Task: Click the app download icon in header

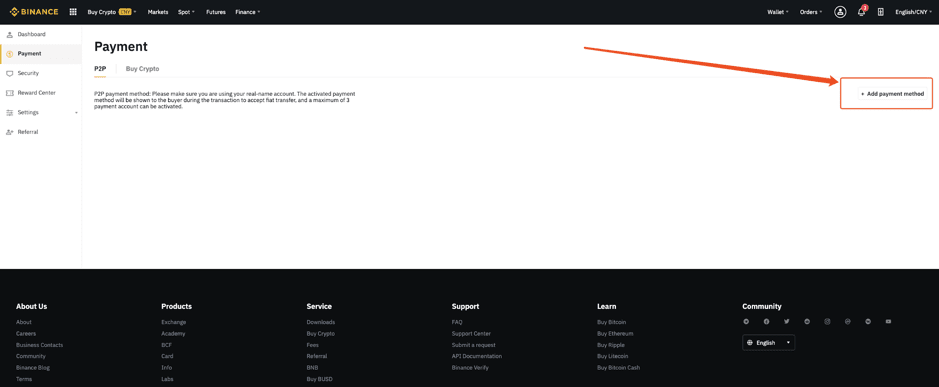Action: coord(880,12)
